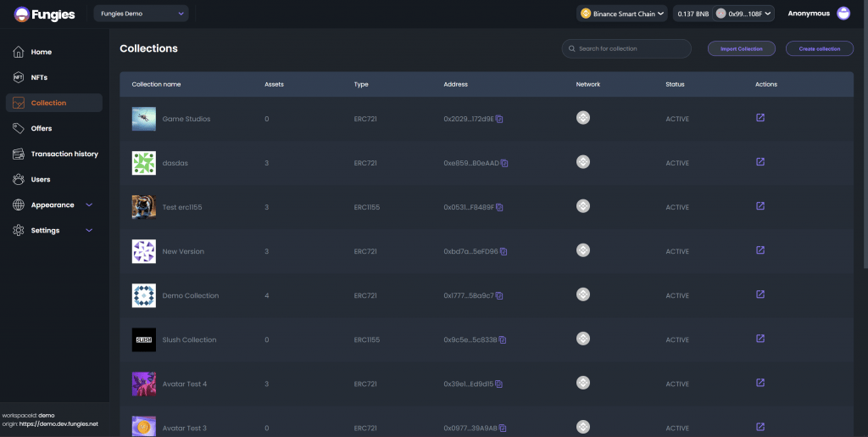Viewport: 868px width, 437px height.
Task: Open the Binance Smart Chain network dropdown
Action: pyautogui.click(x=621, y=14)
